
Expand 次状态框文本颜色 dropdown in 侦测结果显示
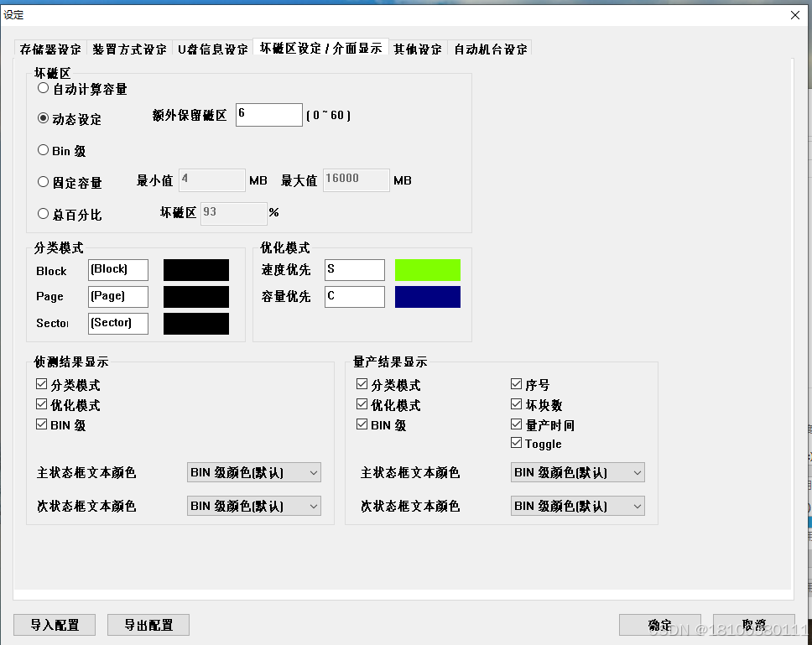[x=253, y=506]
